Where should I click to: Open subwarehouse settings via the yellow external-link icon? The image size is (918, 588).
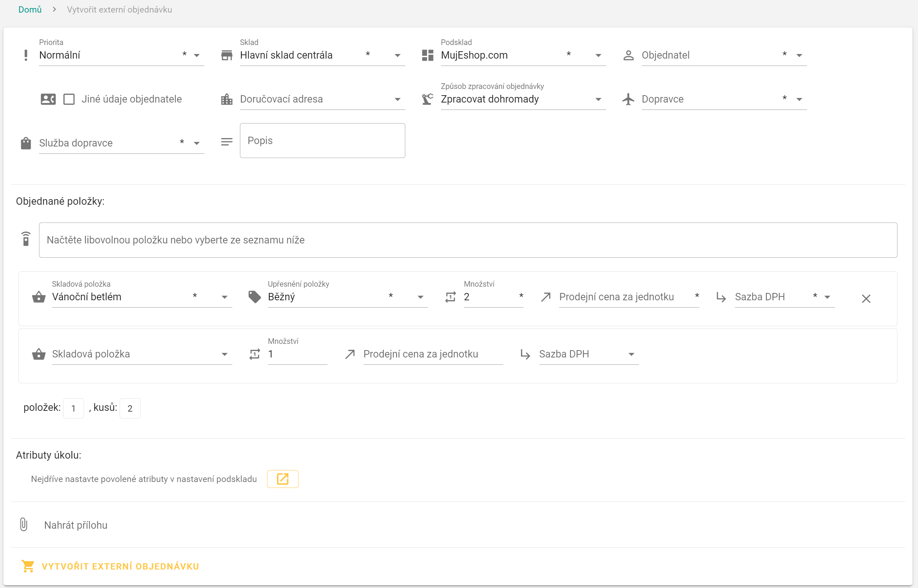pos(283,479)
